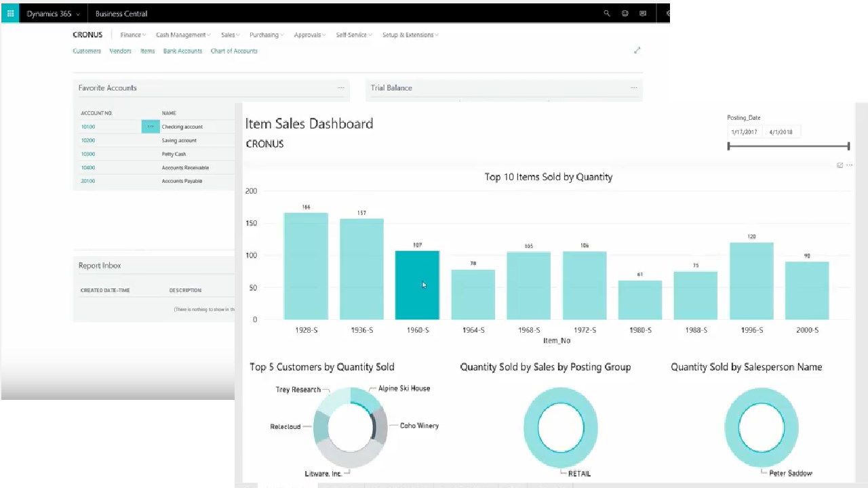This screenshot has height=488, width=868.
Task: Open account number 10300
Action: (x=88, y=154)
